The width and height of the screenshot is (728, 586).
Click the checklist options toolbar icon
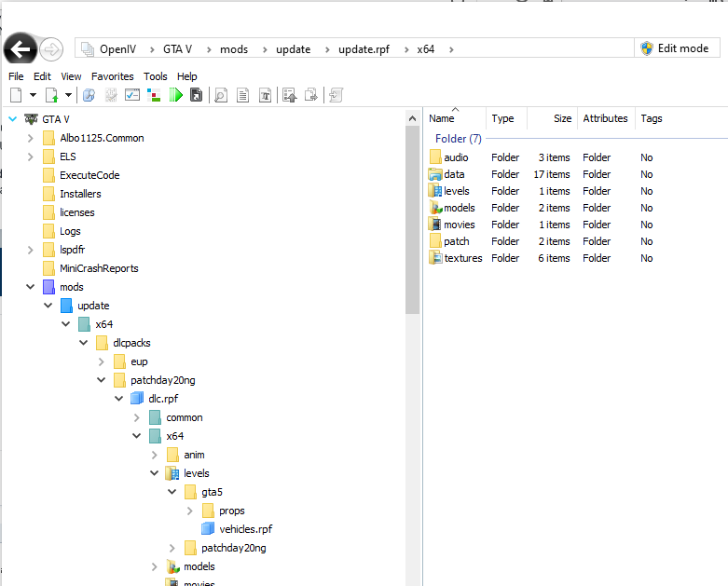(132, 95)
